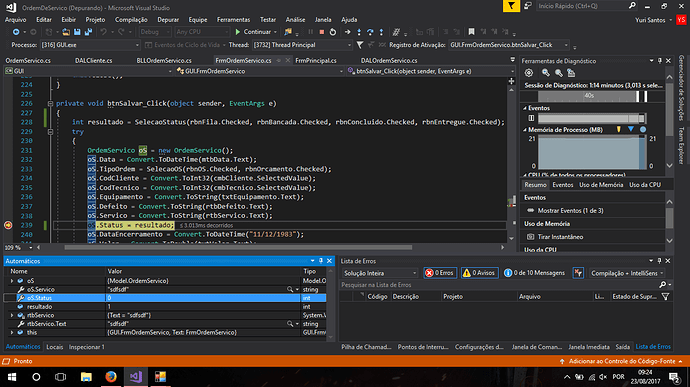Toggle the 0 Erros filter

point(440,273)
